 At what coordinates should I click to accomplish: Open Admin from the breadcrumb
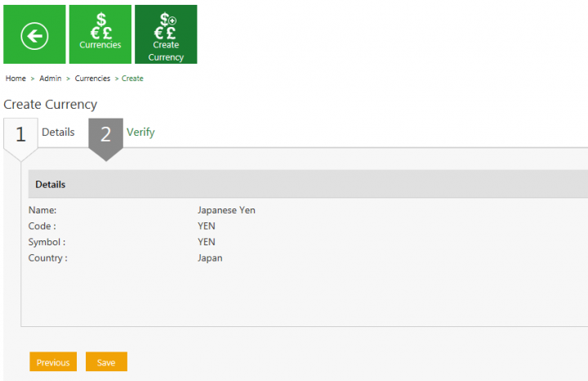[x=51, y=78]
